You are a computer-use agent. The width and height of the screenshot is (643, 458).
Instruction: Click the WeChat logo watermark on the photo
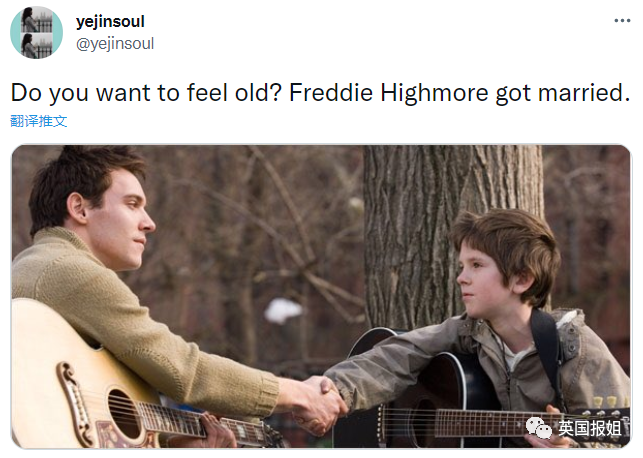click(539, 428)
